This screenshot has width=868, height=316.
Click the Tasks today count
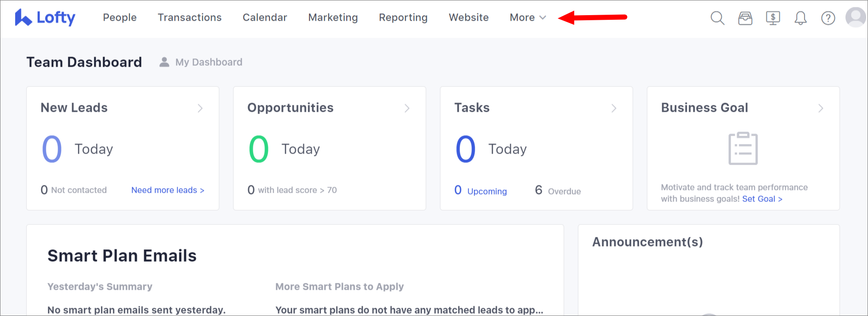coord(466,149)
